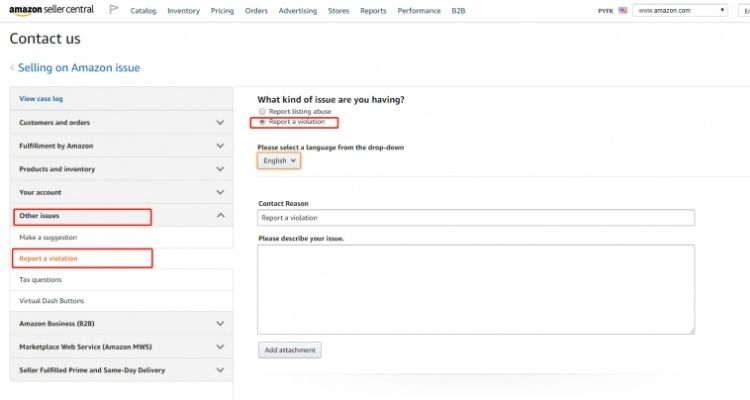Click the Your account label
This screenshot has width=750, height=400.
[x=40, y=192]
